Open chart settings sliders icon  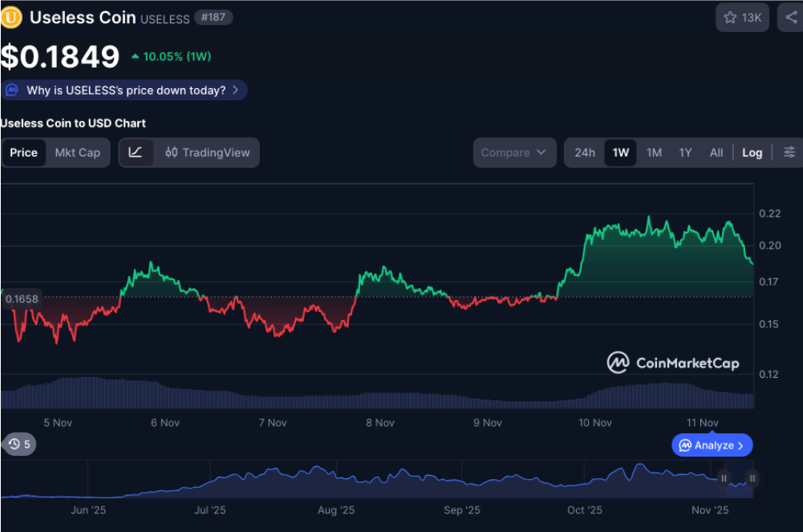pos(789,152)
